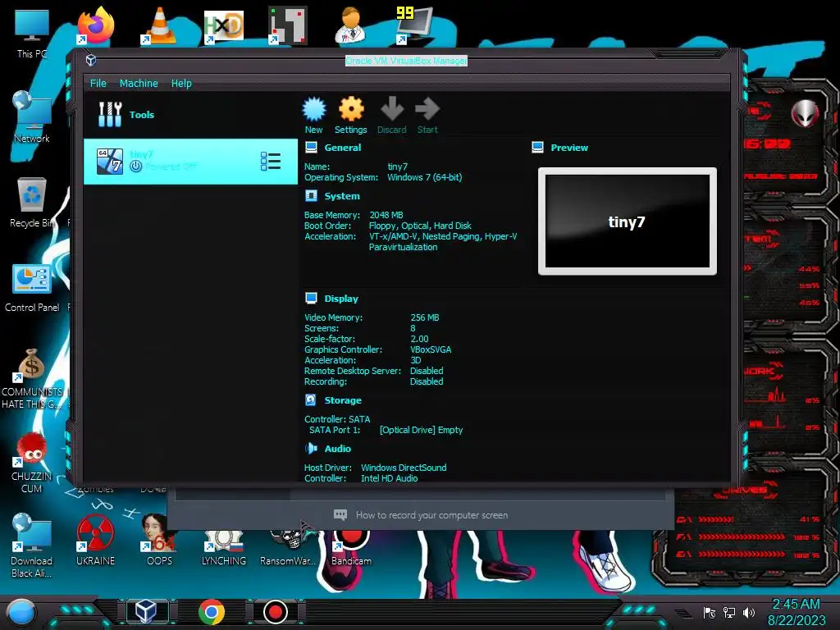Click the Storage section header
This screenshot has height=630, width=840.
(343, 400)
